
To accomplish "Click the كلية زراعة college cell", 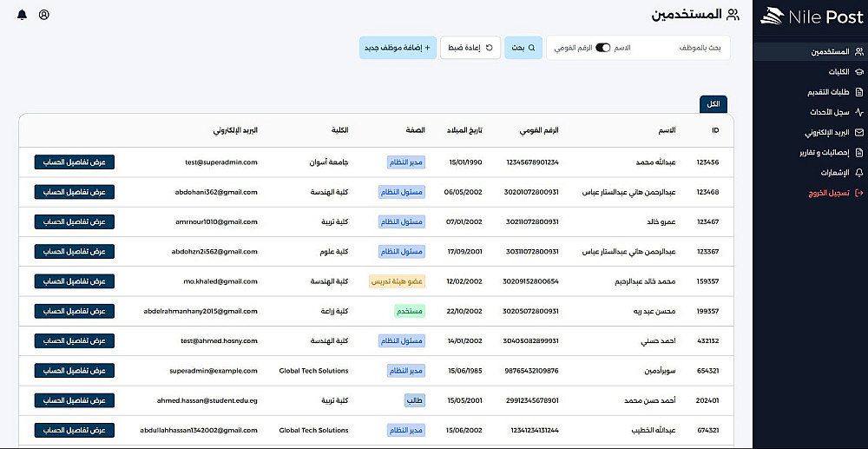I will point(335,311).
